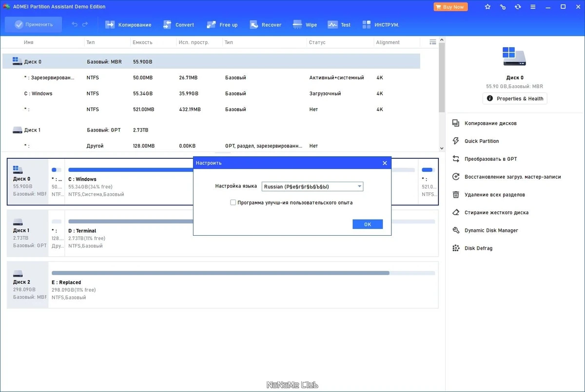Click the redo arrow icon
Screen dimensions: 585x392
coord(85,24)
